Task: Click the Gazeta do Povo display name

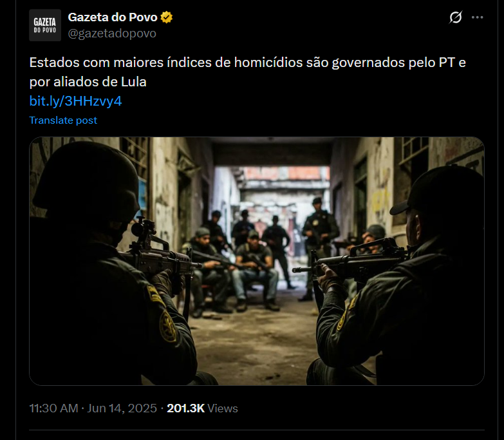Action: (113, 17)
